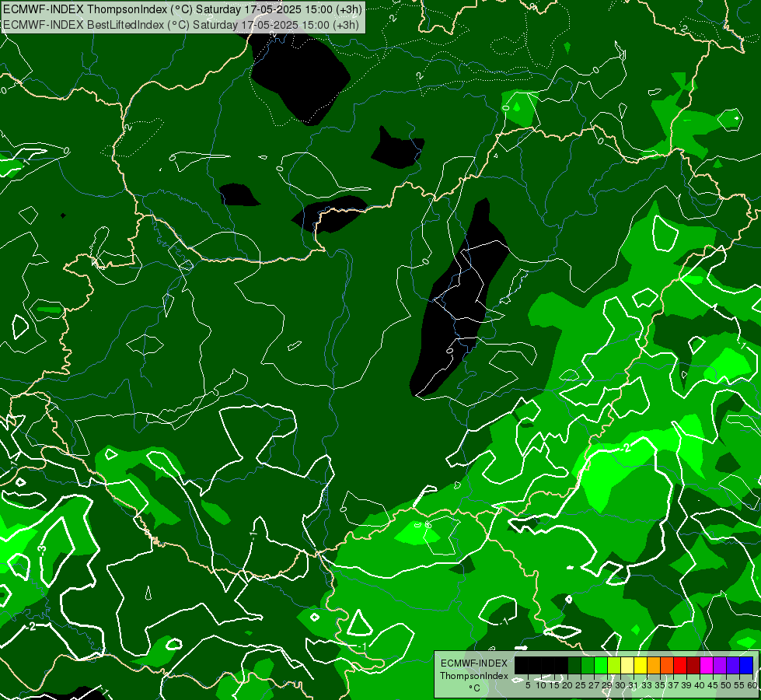Image resolution: width=761 pixels, height=700 pixels.
Task: Click the legend tick value 25
Action: pos(581,685)
